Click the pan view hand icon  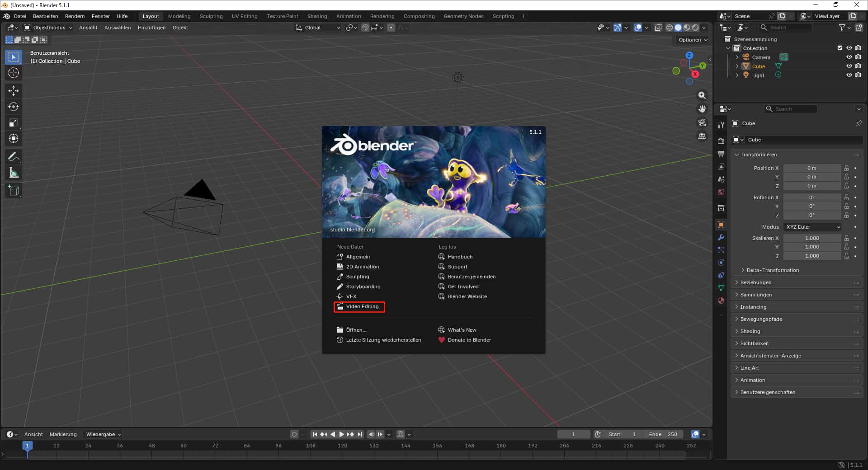702,109
